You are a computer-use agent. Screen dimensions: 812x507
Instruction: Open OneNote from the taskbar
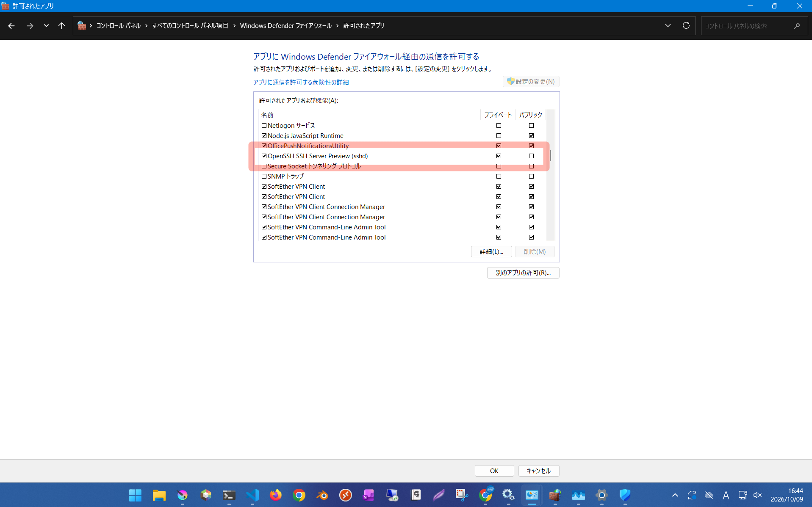coord(369,495)
